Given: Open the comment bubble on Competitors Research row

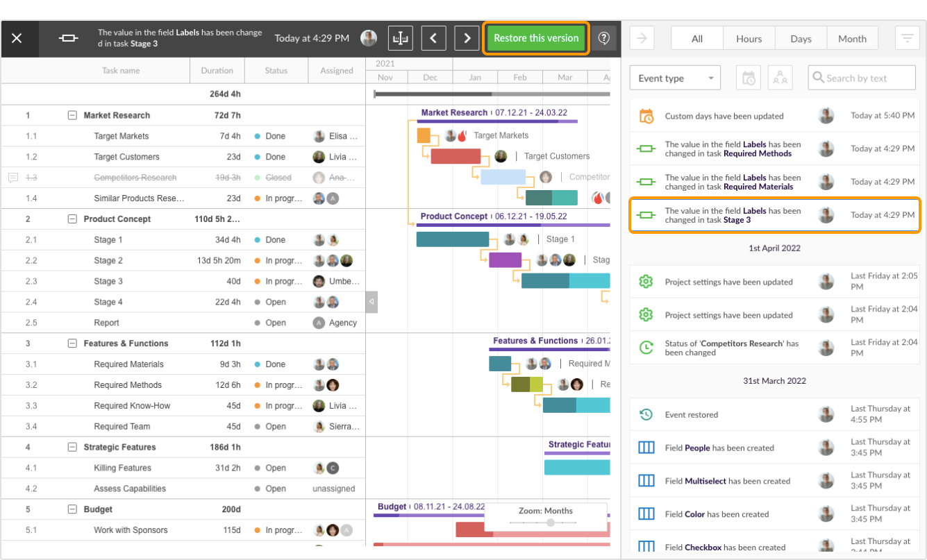Looking at the screenshot, I should tap(13, 178).
